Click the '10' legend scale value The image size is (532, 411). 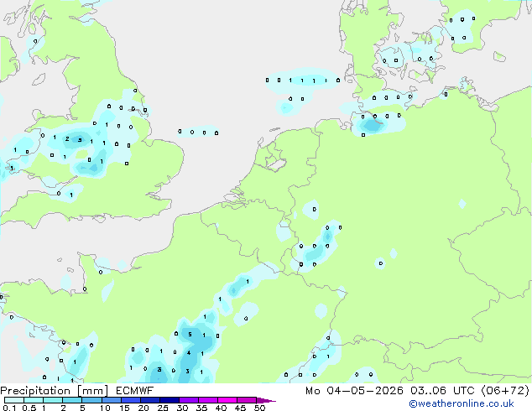[x=105, y=408]
